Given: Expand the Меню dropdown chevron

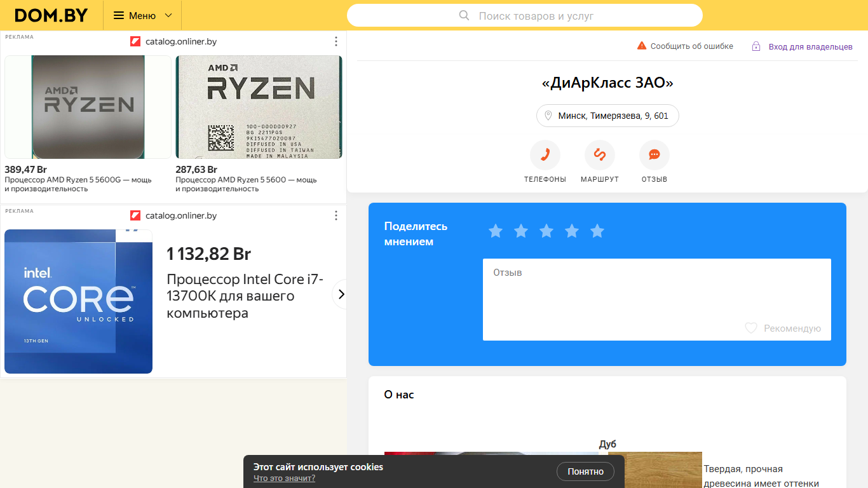Looking at the screenshot, I should 168,15.
